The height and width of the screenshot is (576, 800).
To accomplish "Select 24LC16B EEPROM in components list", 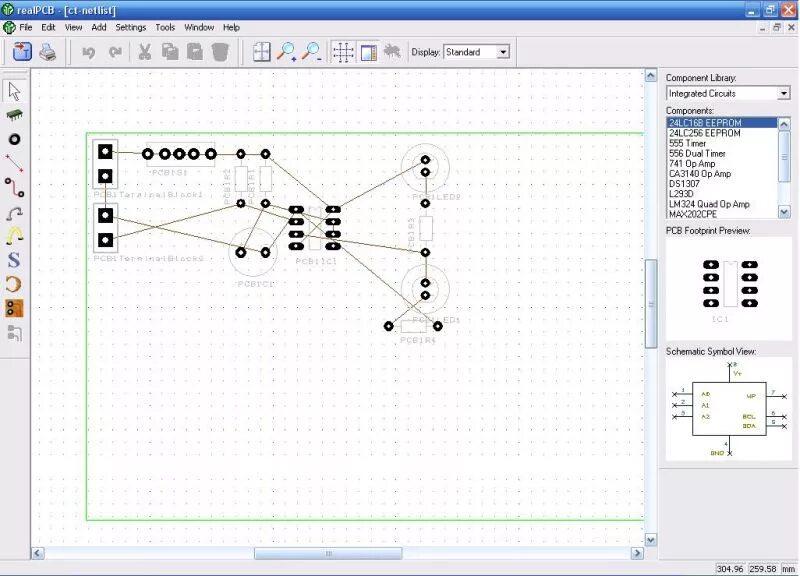I will tap(721, 123).
